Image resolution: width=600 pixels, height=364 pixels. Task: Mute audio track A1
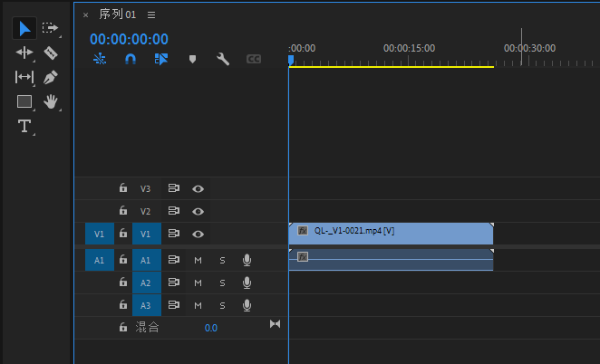pos(198,260)
